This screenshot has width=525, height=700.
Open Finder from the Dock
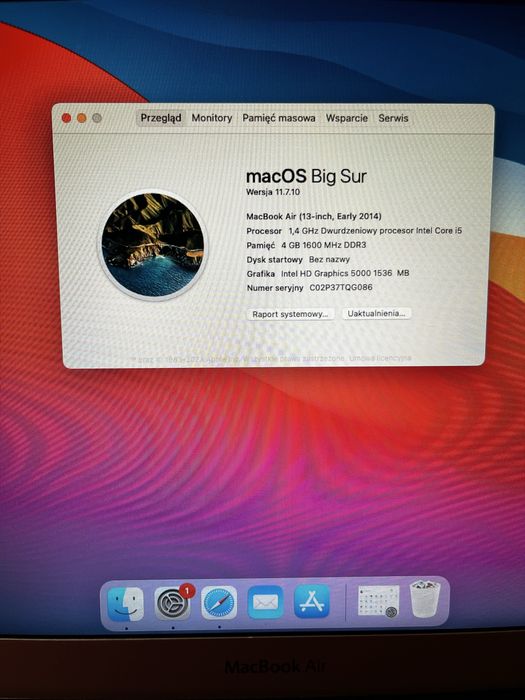126,604
